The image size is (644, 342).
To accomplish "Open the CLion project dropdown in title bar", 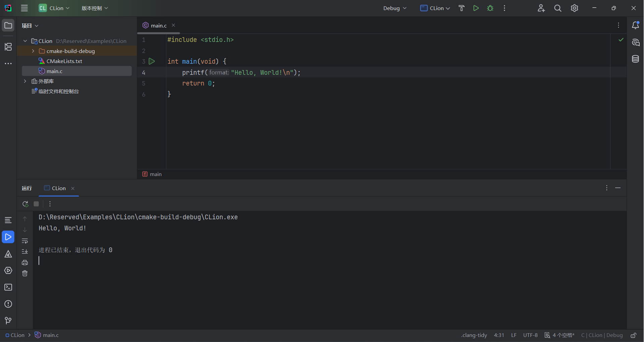I will point(54,8).
